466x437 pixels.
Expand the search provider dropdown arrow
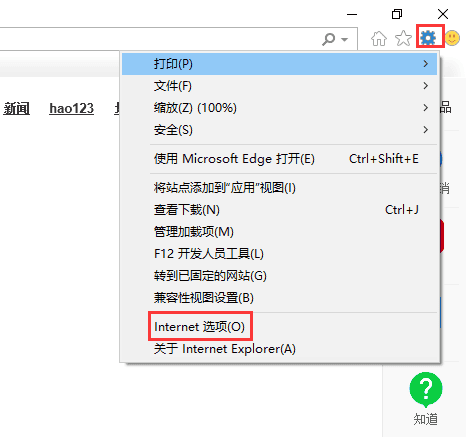coord(345,40)
